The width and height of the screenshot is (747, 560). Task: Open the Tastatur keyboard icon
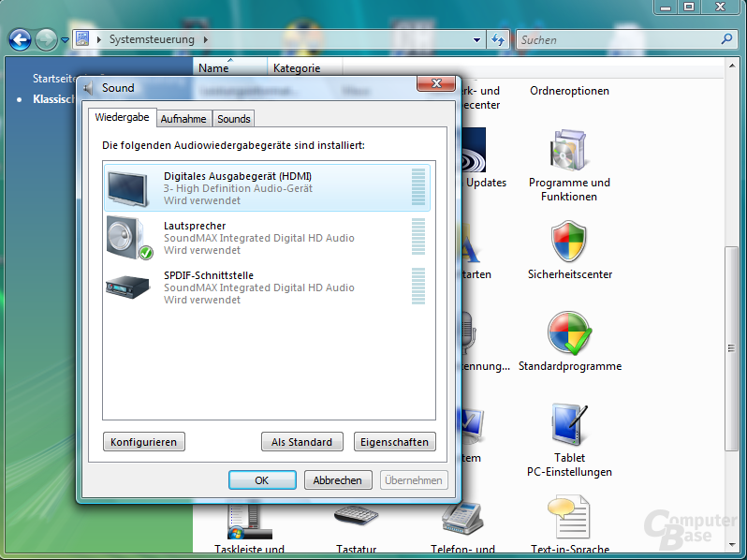tap(356, 516)
